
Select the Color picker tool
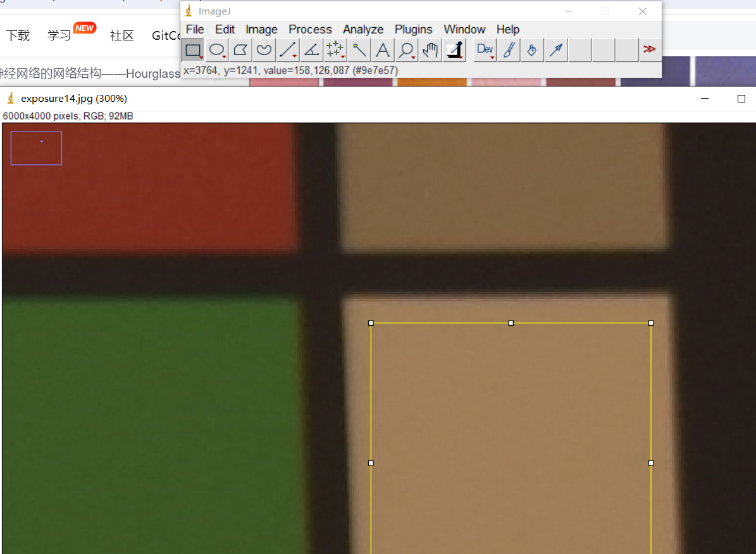(x=454, y=50)
